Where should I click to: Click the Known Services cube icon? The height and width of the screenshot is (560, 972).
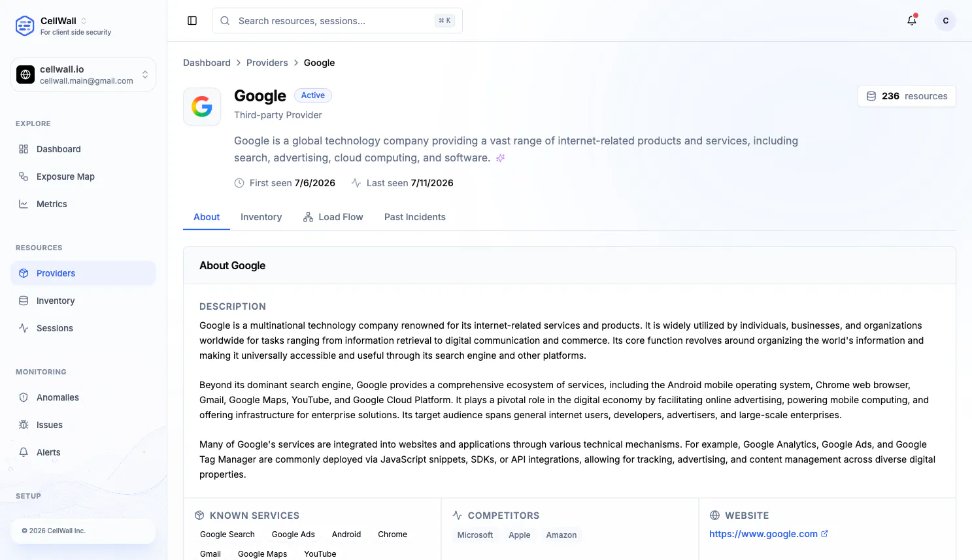[x=199, y=516]
